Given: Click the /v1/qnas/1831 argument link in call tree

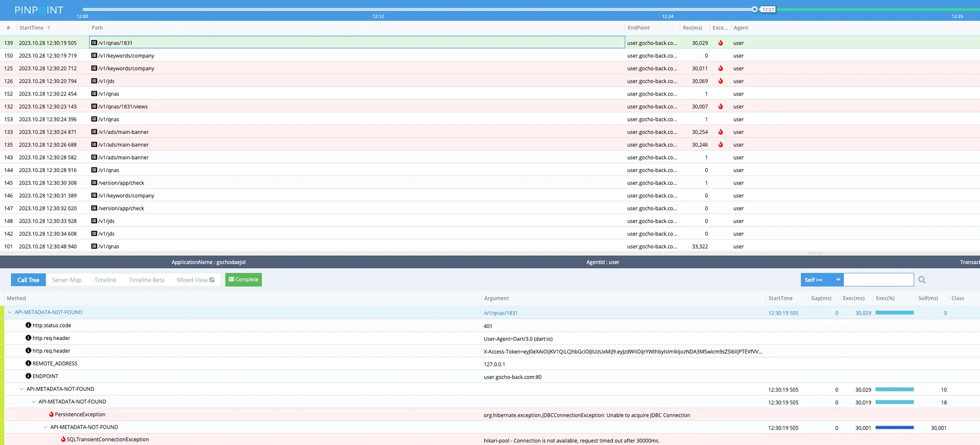Looking at the screenshot, I should (501, 313).
